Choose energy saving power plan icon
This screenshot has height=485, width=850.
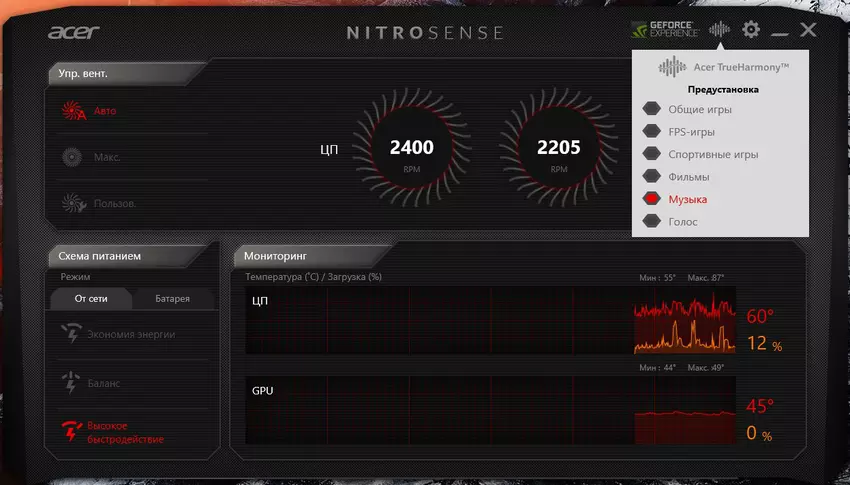71,334
